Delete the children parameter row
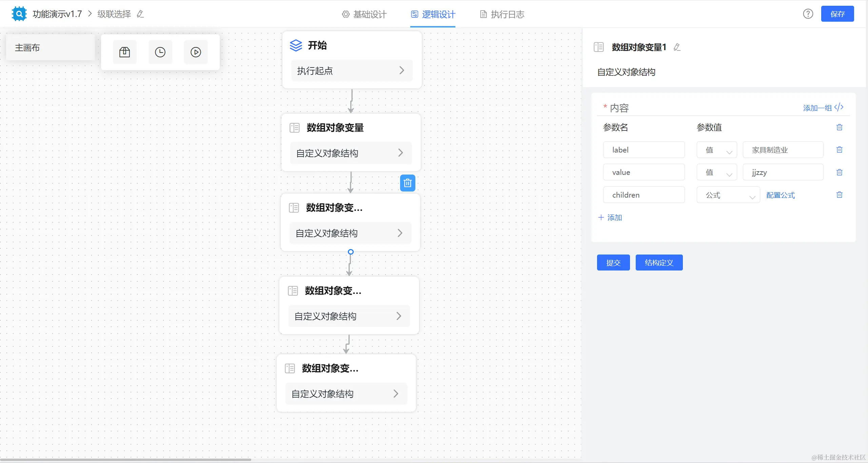 click(839, 195)
